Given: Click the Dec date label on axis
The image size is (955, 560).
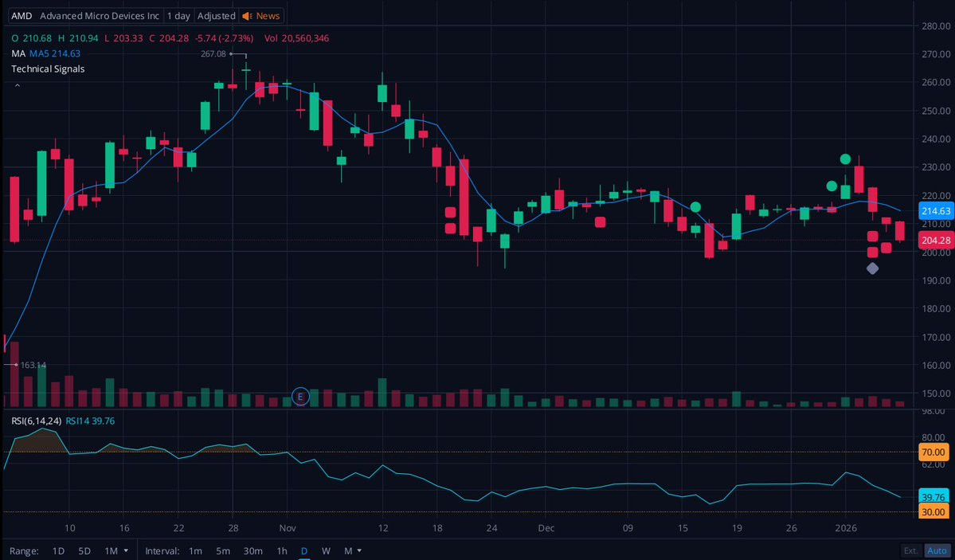Looking at the screenshot, I should tap(546, 528).
